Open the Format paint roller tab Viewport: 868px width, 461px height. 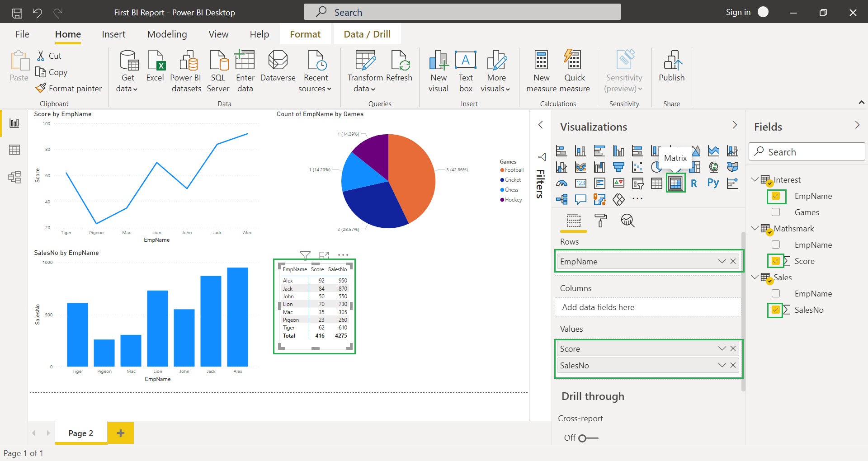[x=600, y=221]
